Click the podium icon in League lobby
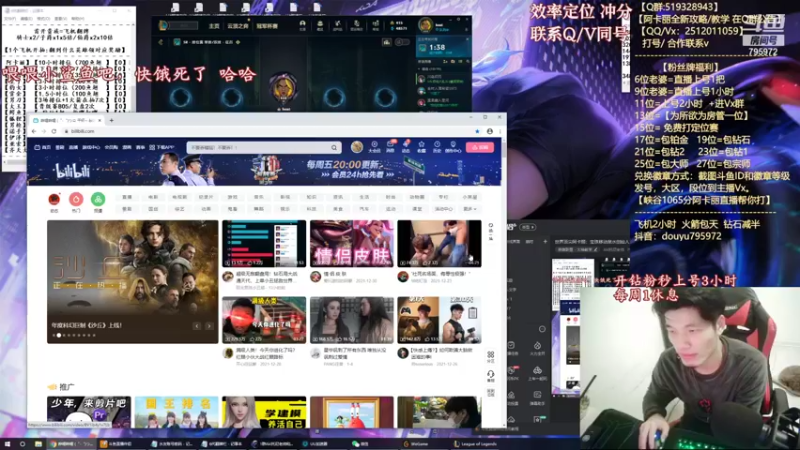The height and width of the screenshot is (450, 800). (x=387, y=42)
